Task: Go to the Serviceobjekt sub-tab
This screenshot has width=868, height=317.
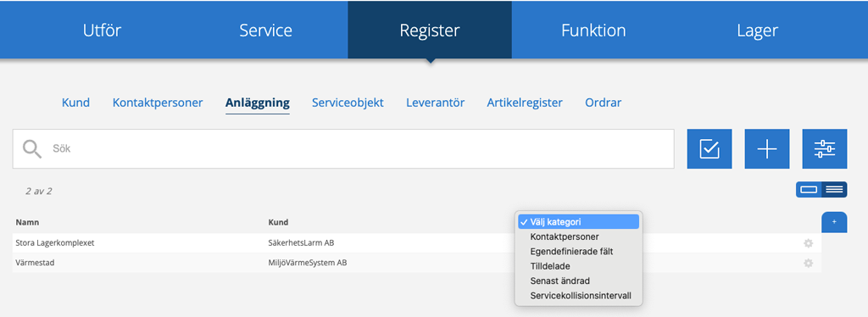Action: (x=348, y=103)
